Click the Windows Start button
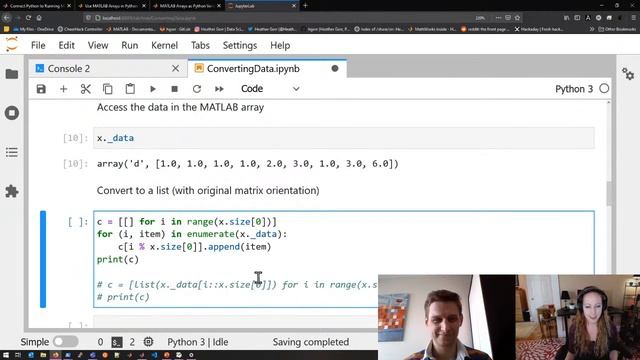 coord(6,355)
